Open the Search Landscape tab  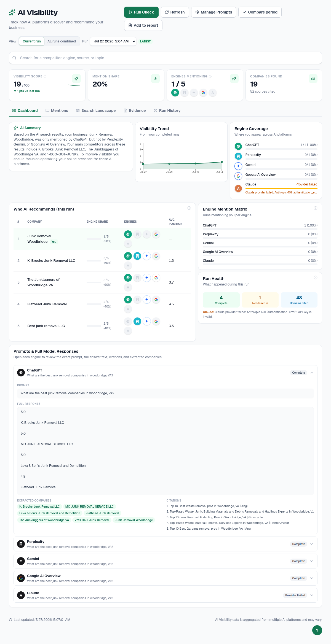(x=96, y=111)
